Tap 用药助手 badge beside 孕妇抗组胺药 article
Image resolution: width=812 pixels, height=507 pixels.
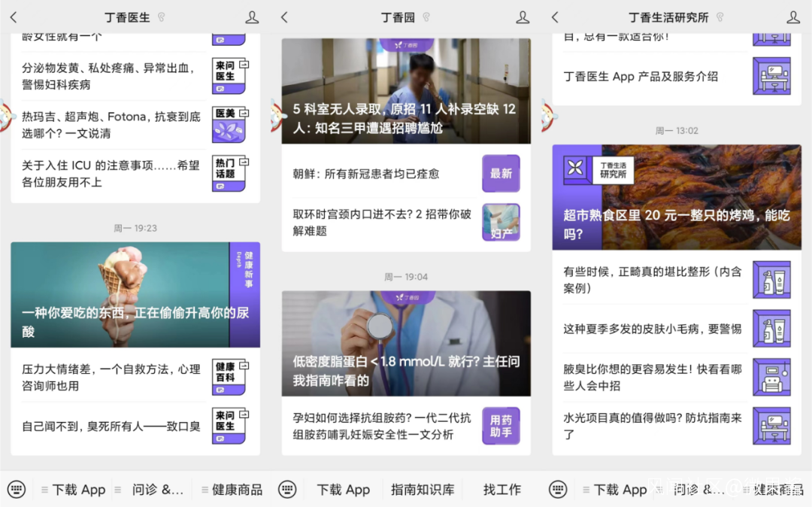[x=501, y=426]
